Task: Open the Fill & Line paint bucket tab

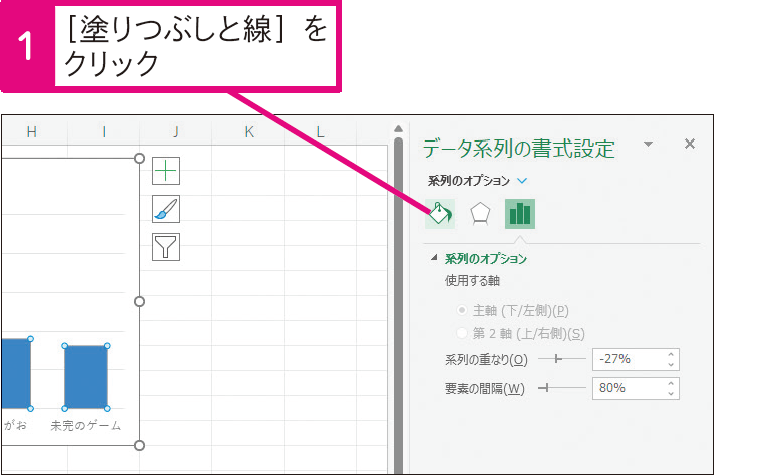Action: (x=440, y=214)
